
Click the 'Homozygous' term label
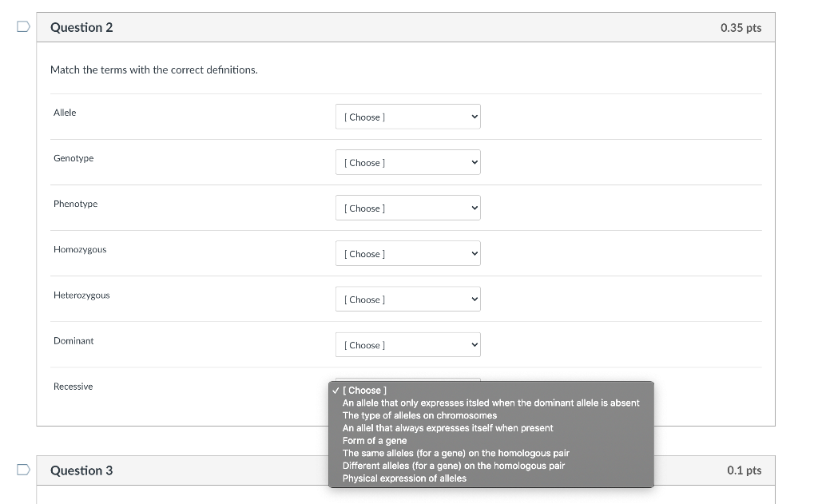pyautogui.click(x=80, y=250)
